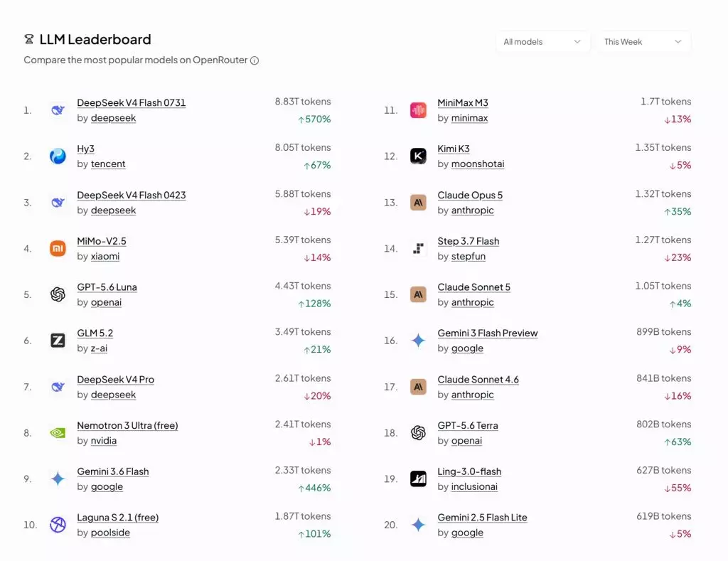Click the MiniMax M3 pink logo icon
This screenshot has width=728, height=561.
418,110
